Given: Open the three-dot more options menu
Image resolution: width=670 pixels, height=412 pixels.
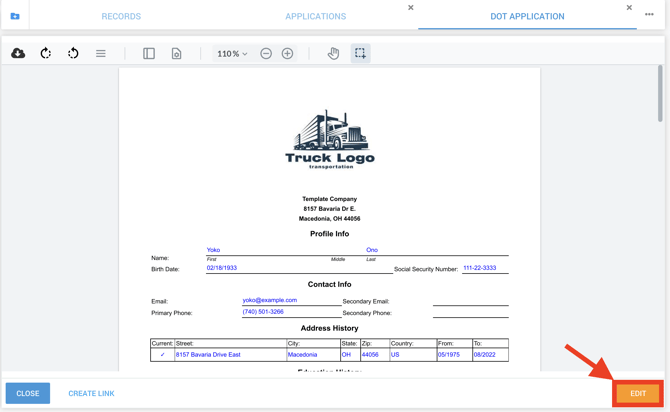Looking at the screenshot, I should 649,15.
